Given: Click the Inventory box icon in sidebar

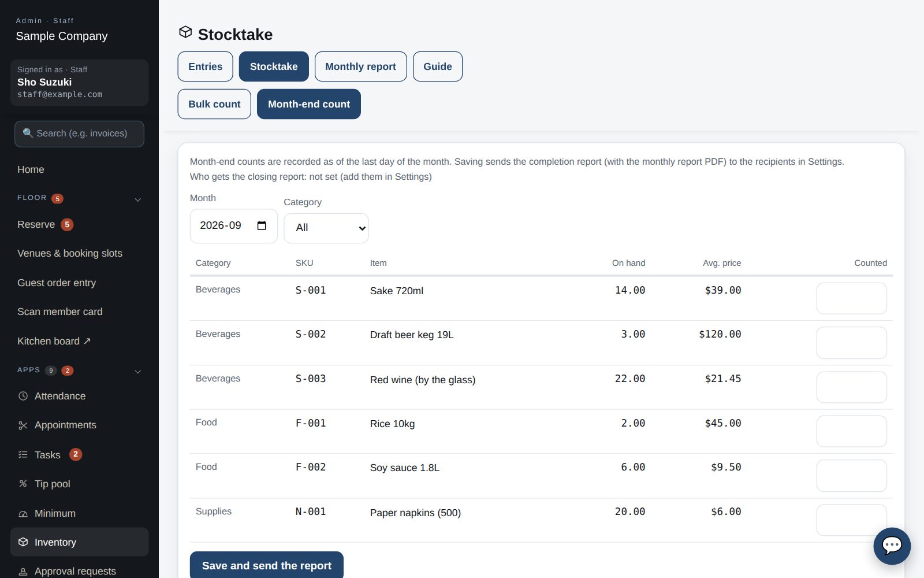Looking at the screenshot, I should (23, 542).
